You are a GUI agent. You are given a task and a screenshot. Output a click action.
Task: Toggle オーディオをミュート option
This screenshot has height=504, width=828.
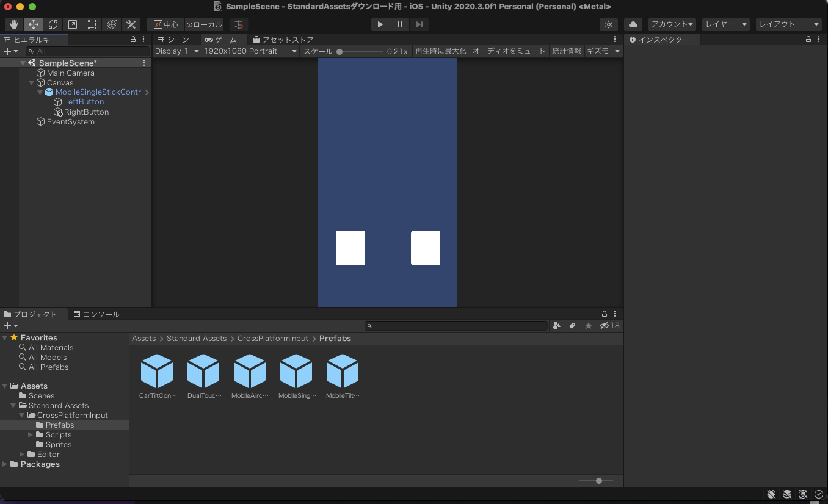pos(509,51)
